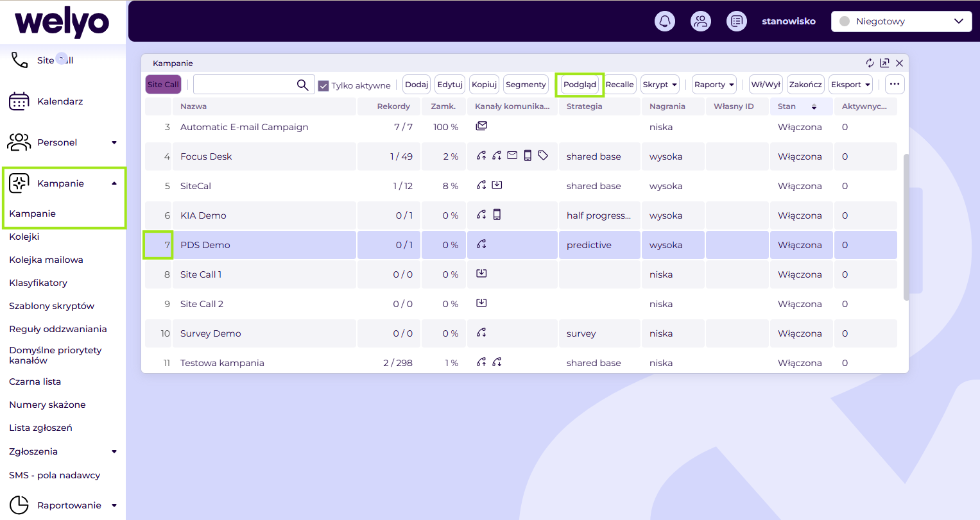Expand the Raportowanie menu arrow

pyautogui.click(x=114, y=505)
